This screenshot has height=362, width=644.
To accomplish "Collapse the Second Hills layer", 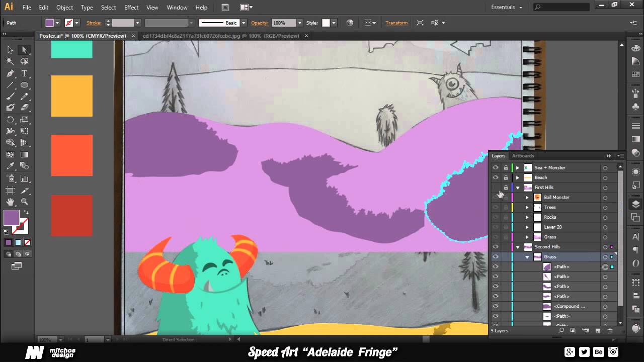I will click(x=517, y=247).
